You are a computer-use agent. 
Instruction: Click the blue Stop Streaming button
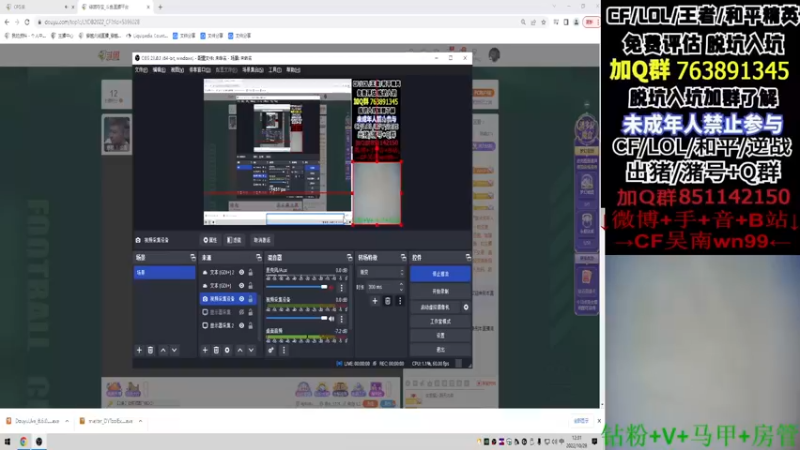click(x=440, y=274)
